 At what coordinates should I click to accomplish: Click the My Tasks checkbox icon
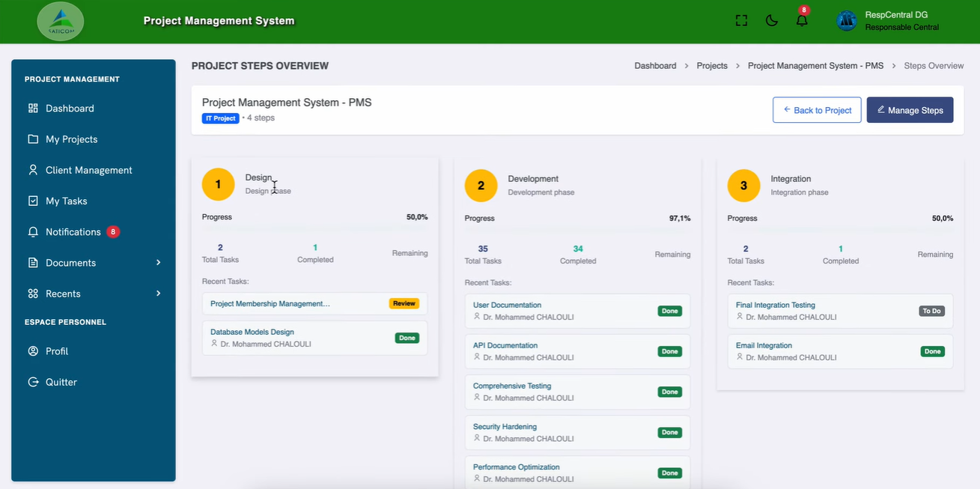(x=33, y=201)
